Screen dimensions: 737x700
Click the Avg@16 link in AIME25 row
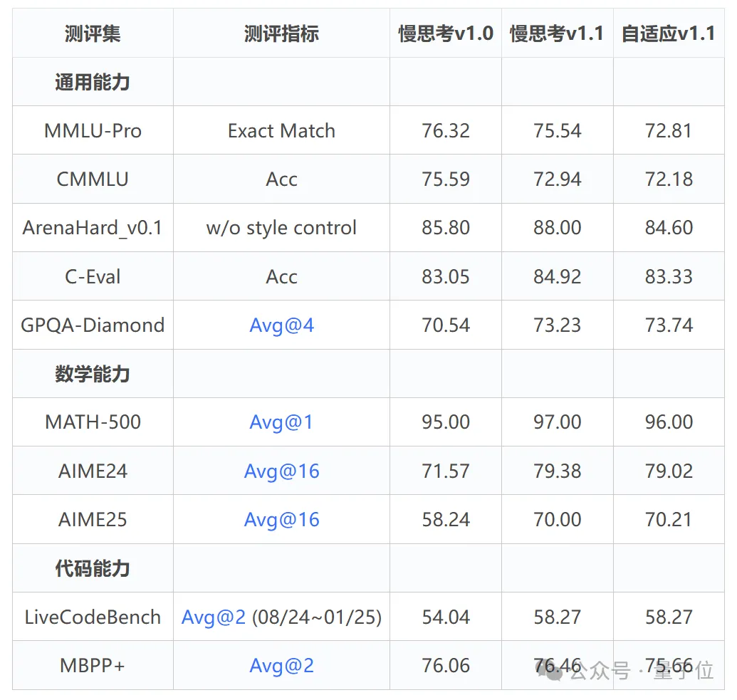click(281, 520)
